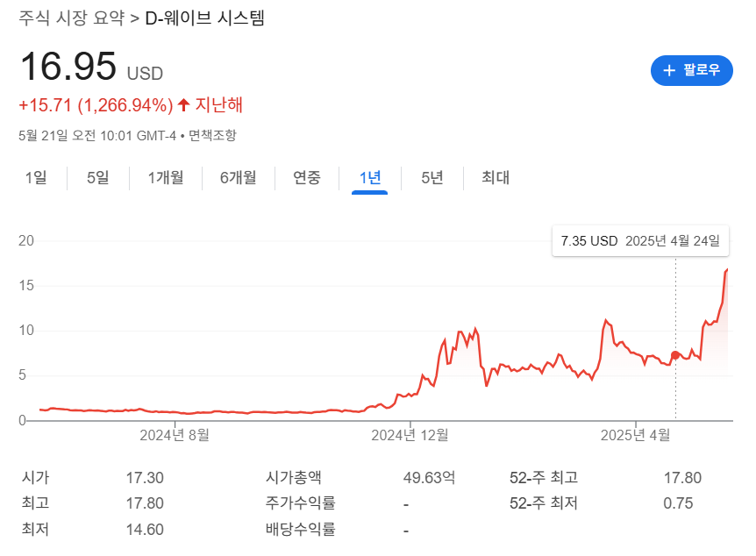Viewport: 756px width, 556px height.
Task: Click the 52-주 최고 label
Action: pos(544,478)
